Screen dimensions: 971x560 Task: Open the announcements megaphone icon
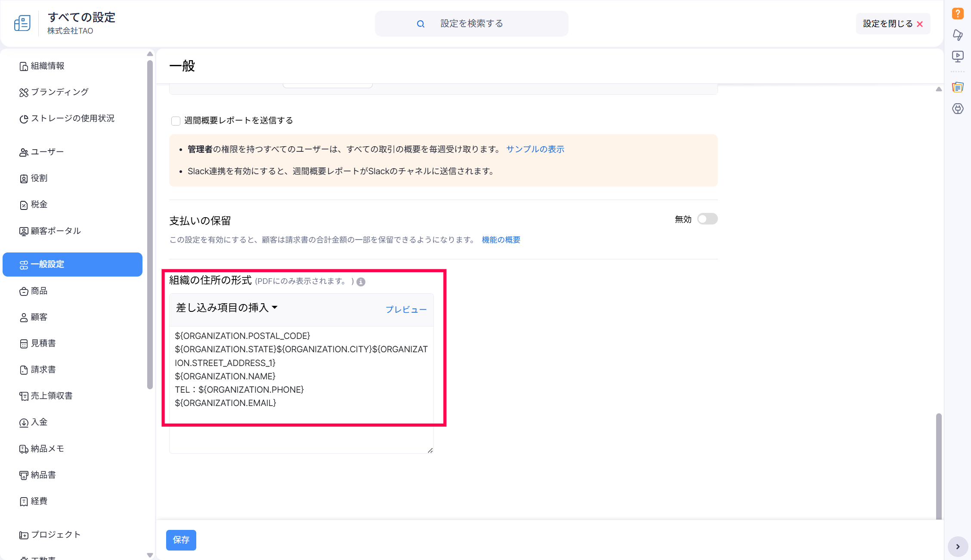coord(957,35)
